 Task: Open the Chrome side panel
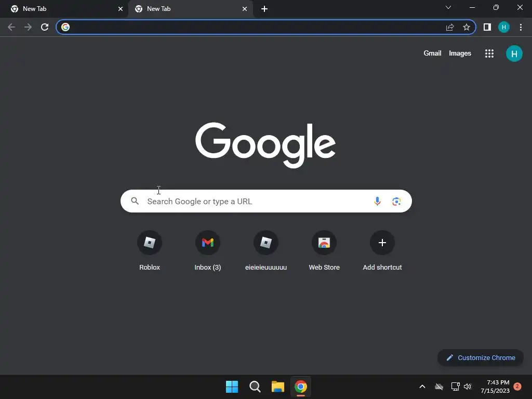point(487,27)
